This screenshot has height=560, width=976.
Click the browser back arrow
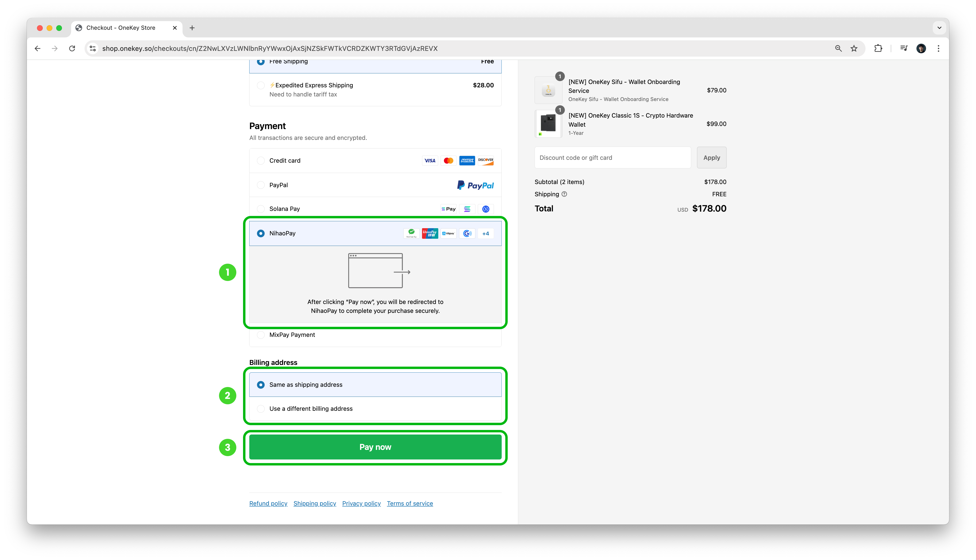[37, 48]
